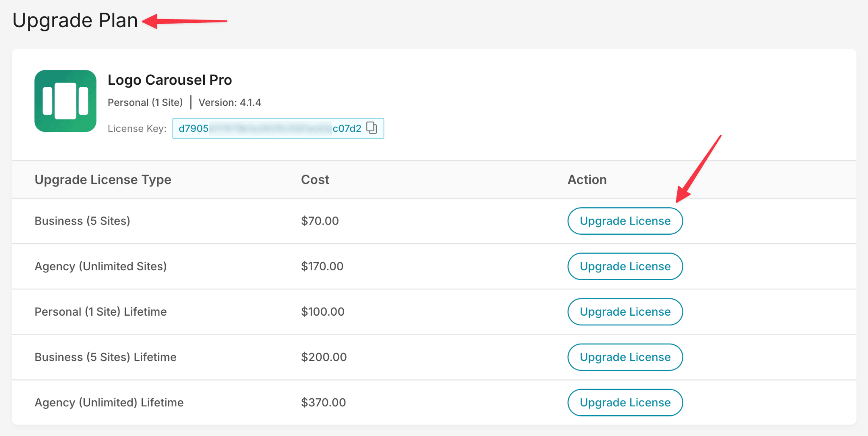The image size is (868, 436).
Task: Select the Agency (Unlimited Sites) row label
Action: pyautogui.click(x=100, y=266)
